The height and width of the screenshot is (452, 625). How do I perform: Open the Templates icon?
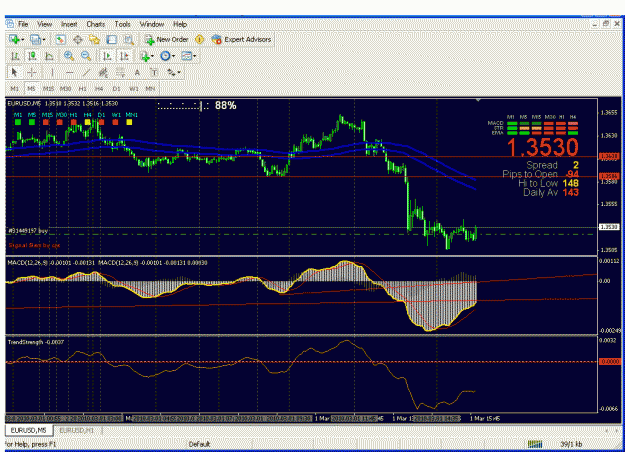(186, 56)
